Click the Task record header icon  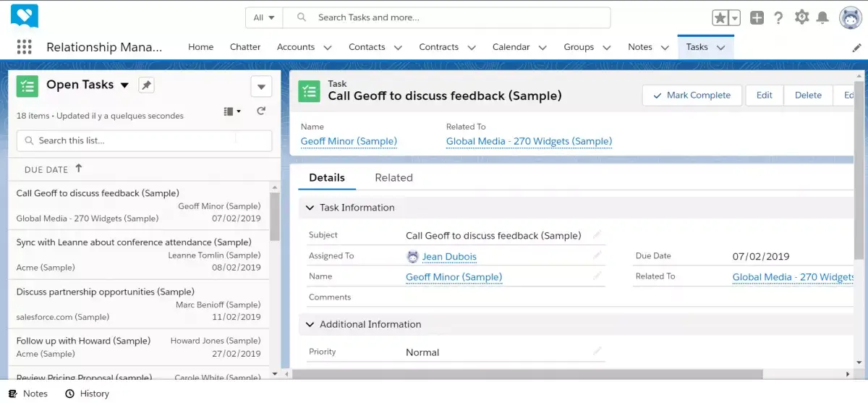(309, 91)
